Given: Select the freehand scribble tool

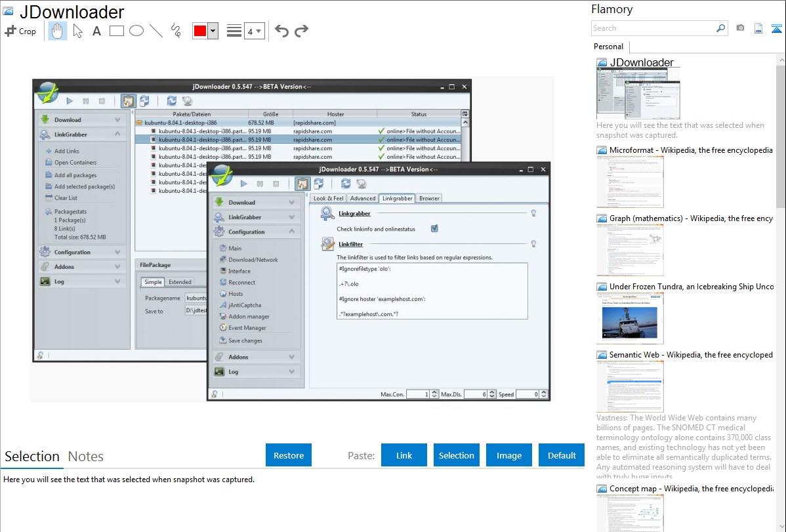Looking at the screenshot, I should [176, 31].
